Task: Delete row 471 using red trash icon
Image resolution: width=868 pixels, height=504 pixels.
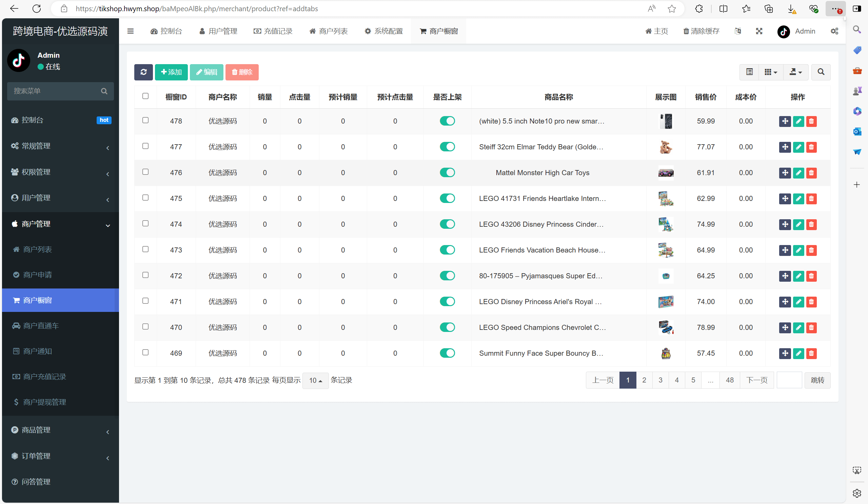Action: (811, 302)
